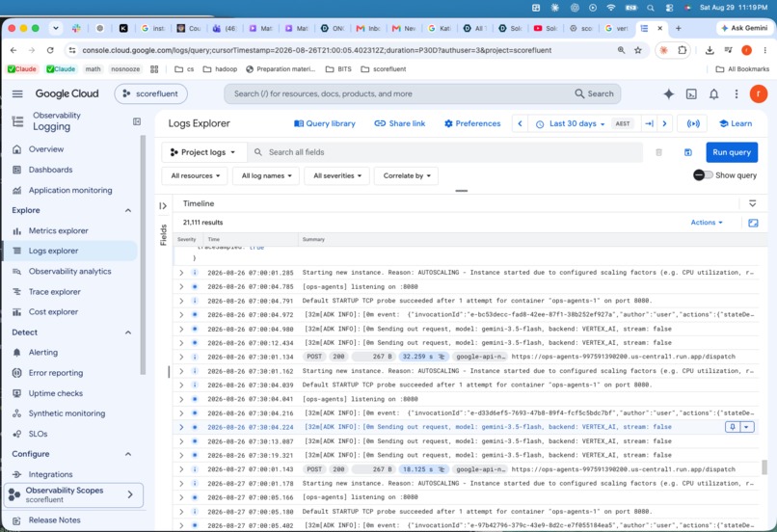Collapse the Logging side panel icon
The image size is (777, 532).
137,121
